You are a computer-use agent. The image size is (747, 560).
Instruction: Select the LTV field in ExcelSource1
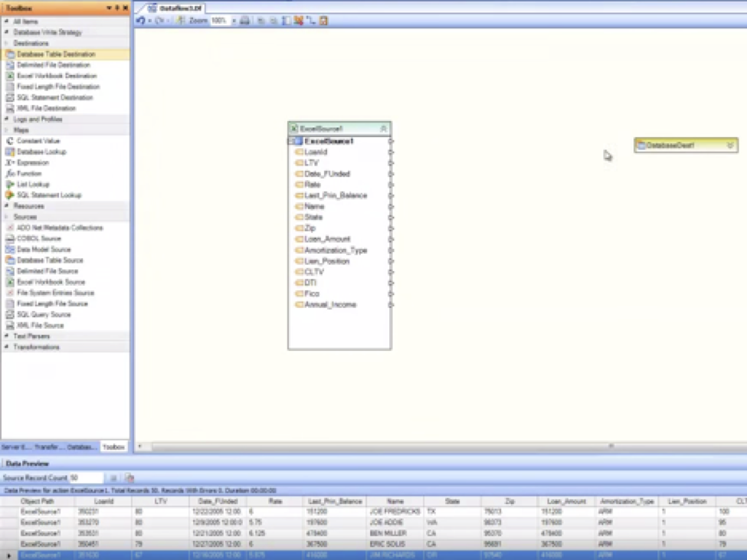[311, 163]
